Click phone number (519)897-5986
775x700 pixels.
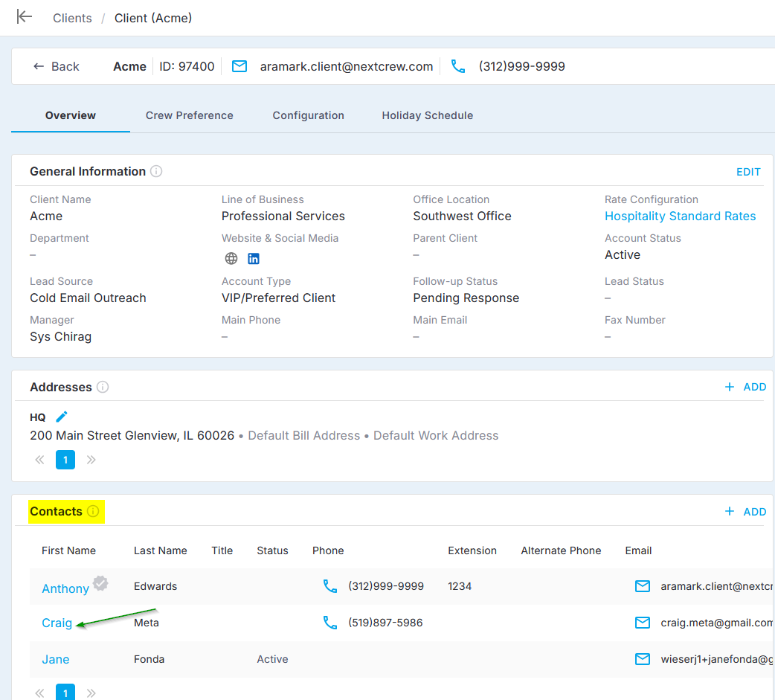pyautogui.click(x=385, y=623)
